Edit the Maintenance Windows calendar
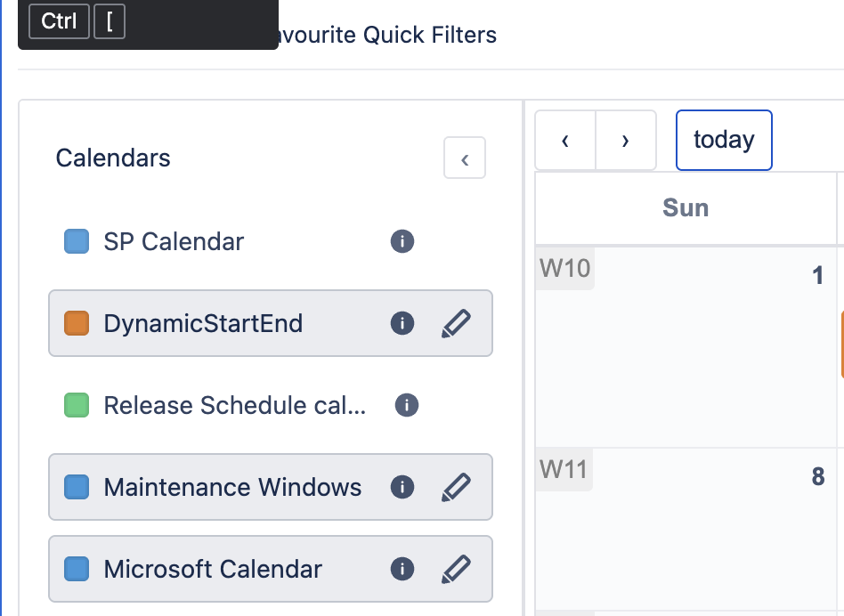844x616 pixels. pos(457,487)
